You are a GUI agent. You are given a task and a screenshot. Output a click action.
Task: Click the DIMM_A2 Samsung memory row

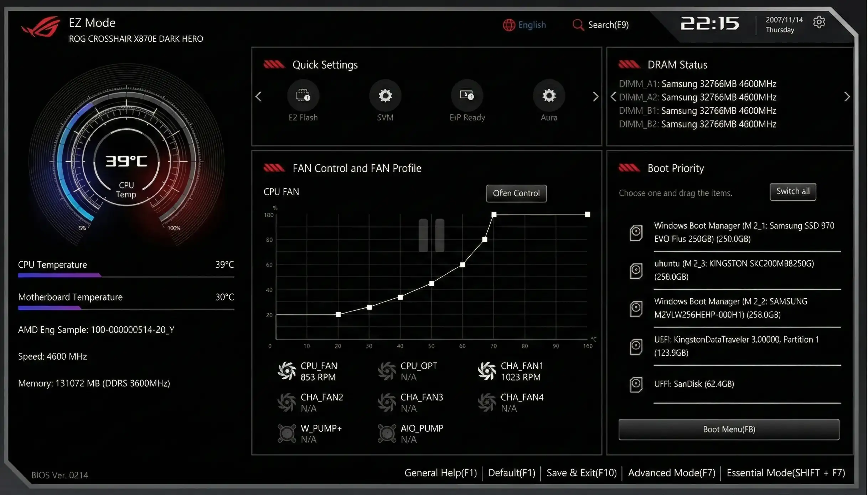coord(697,97)
